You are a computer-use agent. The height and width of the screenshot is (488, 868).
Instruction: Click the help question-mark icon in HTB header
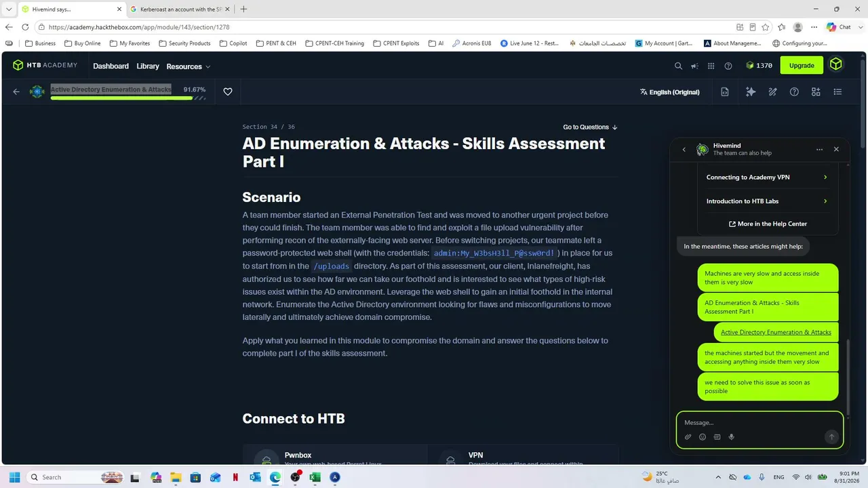728,66
